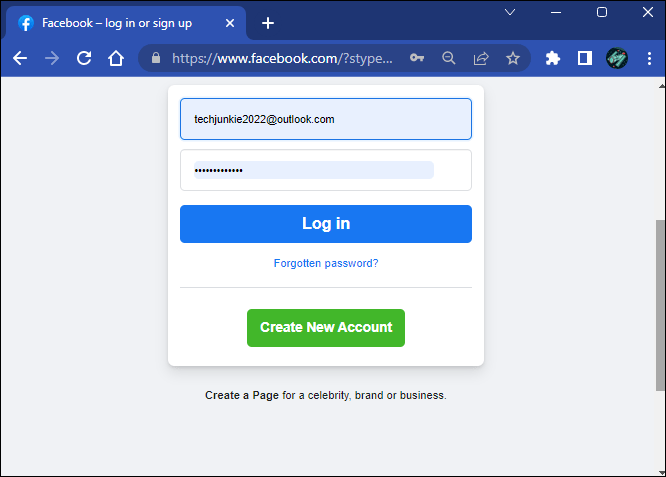Image resolution: width=666 pixels, height=477 pixels.
Task: Open the Create a Page link
Action: (242, 395)
